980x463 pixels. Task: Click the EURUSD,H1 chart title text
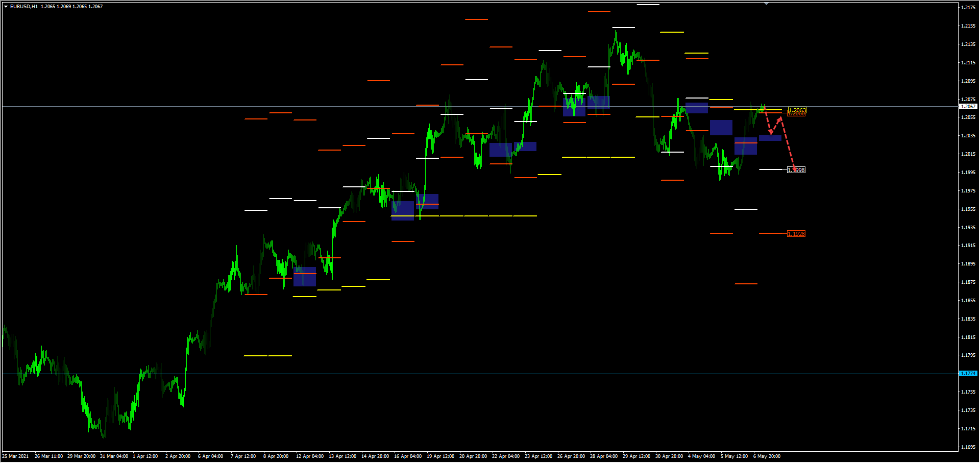coord(24,7)
